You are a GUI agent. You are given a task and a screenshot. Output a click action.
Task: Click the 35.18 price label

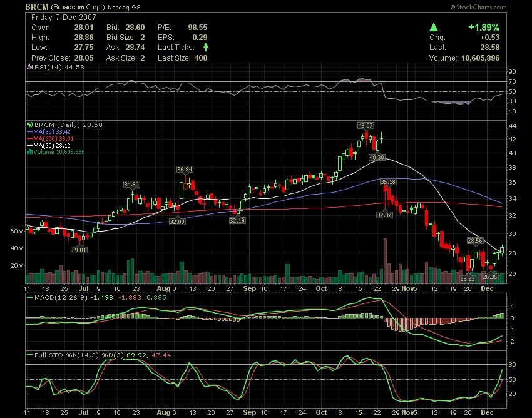(388, 182)
